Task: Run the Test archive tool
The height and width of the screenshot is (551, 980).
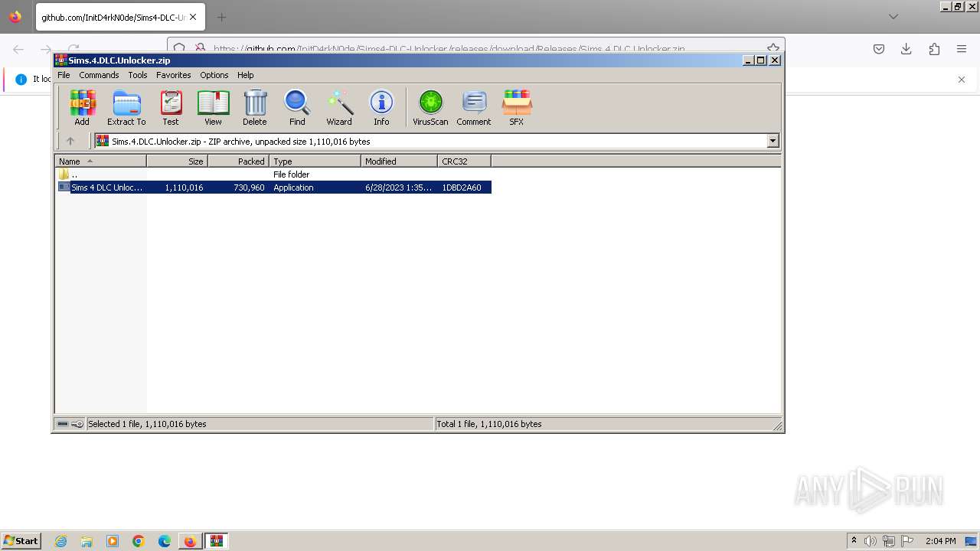Action: click(171, 107)
